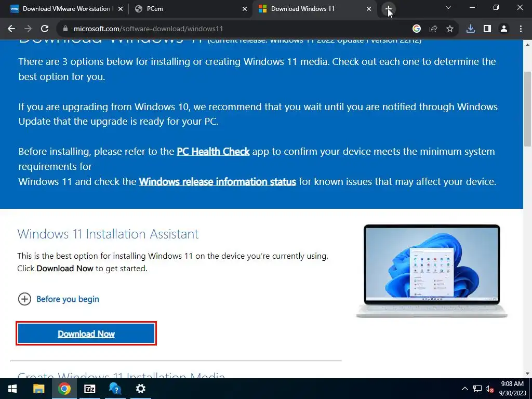Open the Get Help taskbar app

click(x=115, y=389)
